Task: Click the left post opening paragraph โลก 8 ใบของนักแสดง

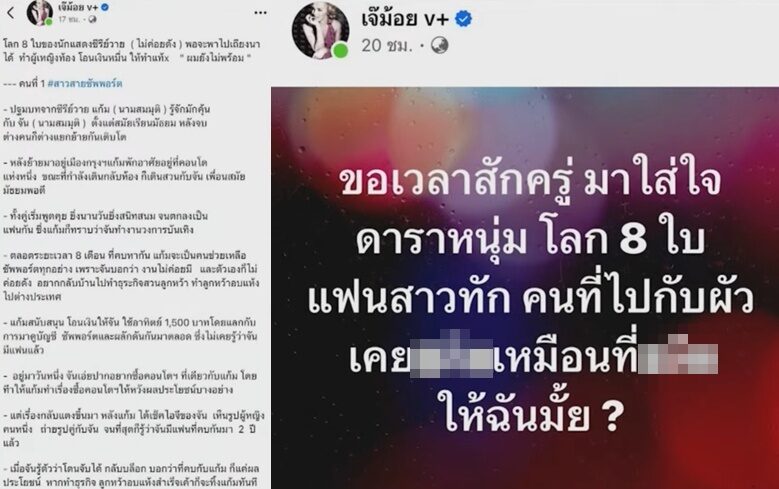Action: pos(132,51)
